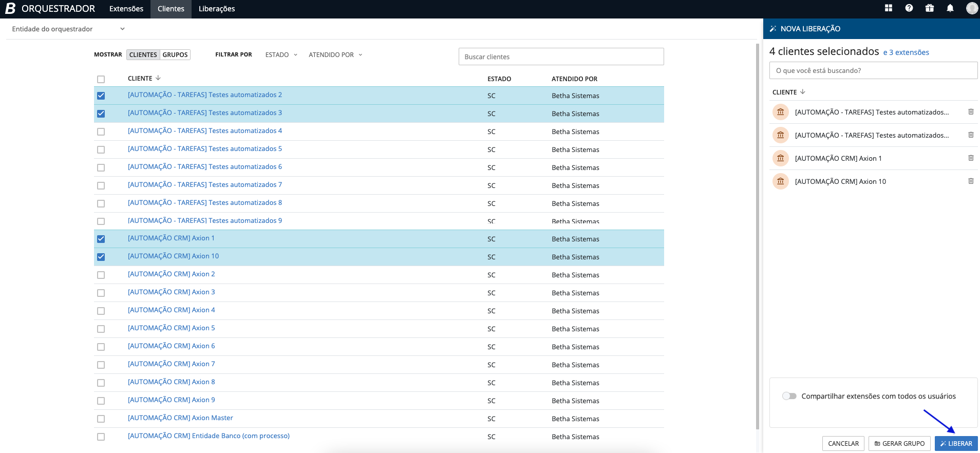Open Axion 5 client link

[x=172, y=328]
